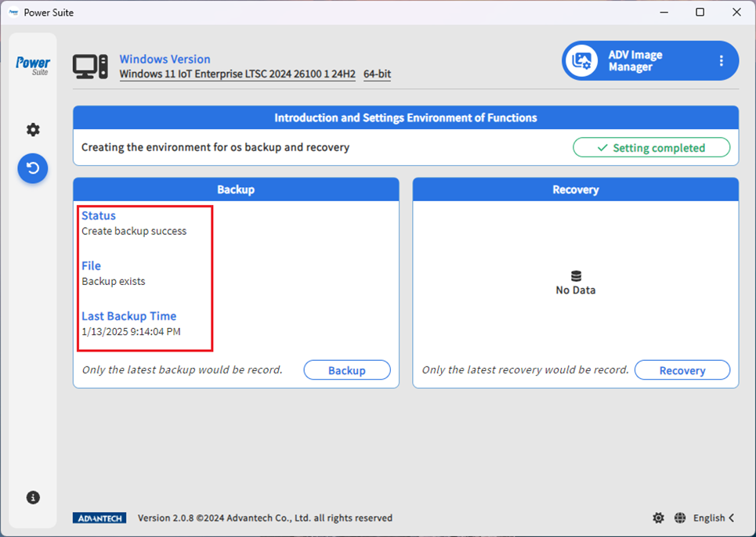
Task: Open the settings gear in the left sidebar
Action: click(x=33, y=130)
